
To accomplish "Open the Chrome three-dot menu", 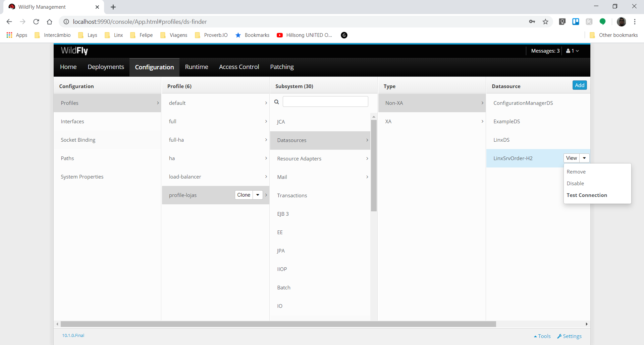I will 635,22.
